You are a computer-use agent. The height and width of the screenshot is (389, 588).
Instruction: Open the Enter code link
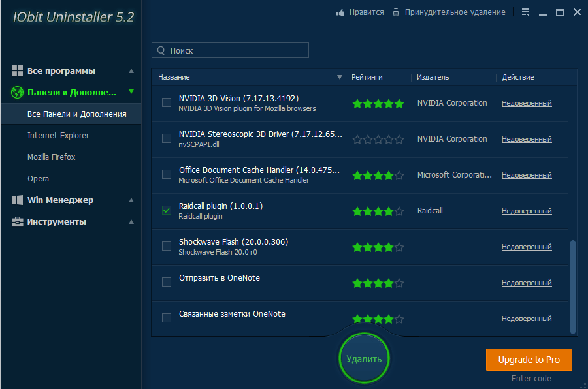(531, 379)
